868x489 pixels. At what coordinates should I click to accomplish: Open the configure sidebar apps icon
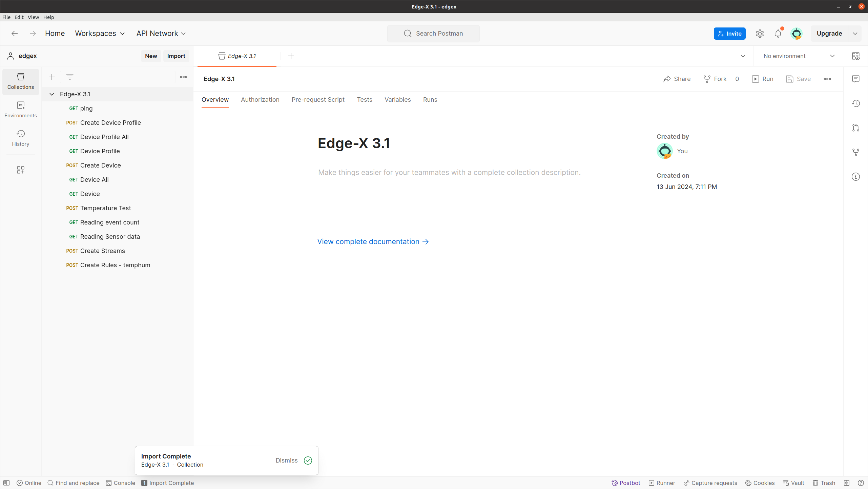(x=21, y=170)
